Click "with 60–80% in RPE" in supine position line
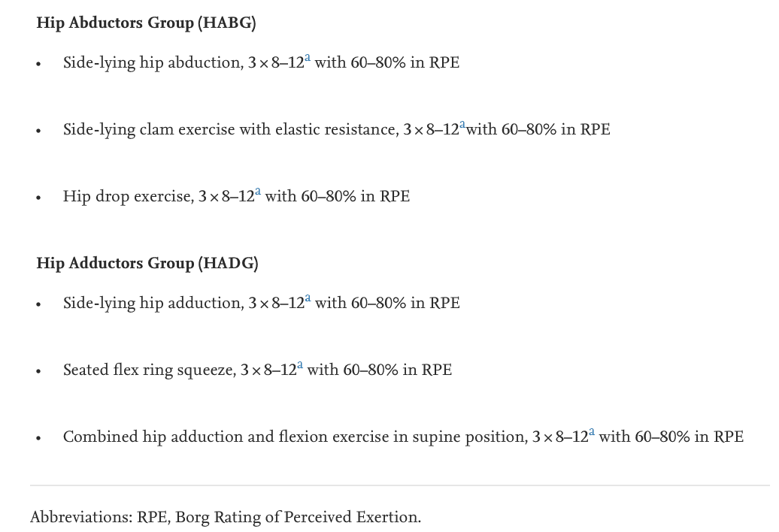 pos(671,437)
